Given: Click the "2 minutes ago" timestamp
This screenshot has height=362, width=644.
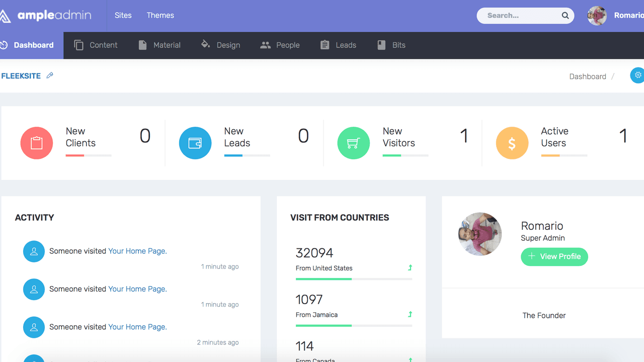Looking at the screenshot, I should [218, 343].
